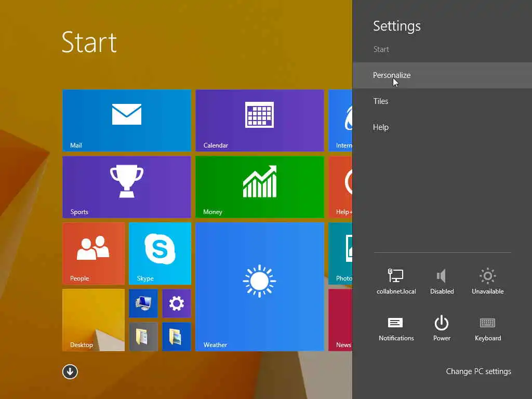Image resolution: width=532 pixels, height=399 pixels.
Task: Select Tiles in the Settings panel
Action: pos(442,101)
